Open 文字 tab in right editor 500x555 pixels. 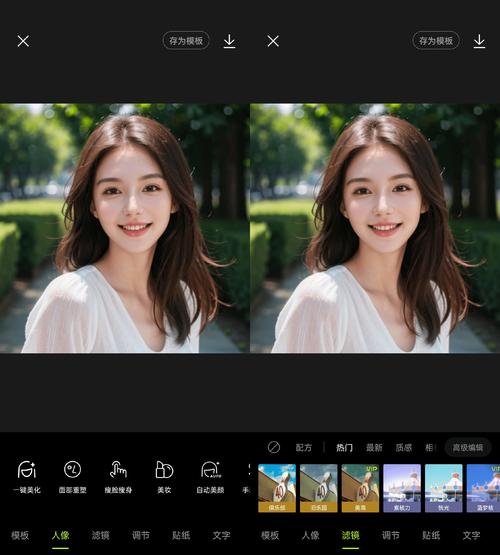pos(471,535)
